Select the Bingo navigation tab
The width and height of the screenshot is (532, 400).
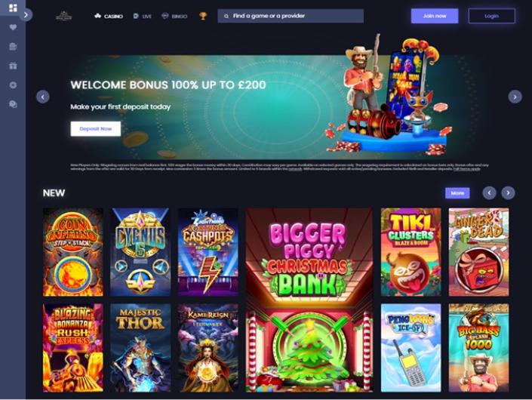(x=174, y=16)
